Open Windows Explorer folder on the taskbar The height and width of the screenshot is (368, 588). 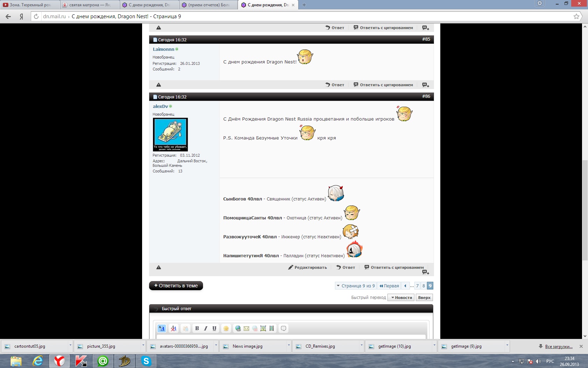click(x=16, y=361)
